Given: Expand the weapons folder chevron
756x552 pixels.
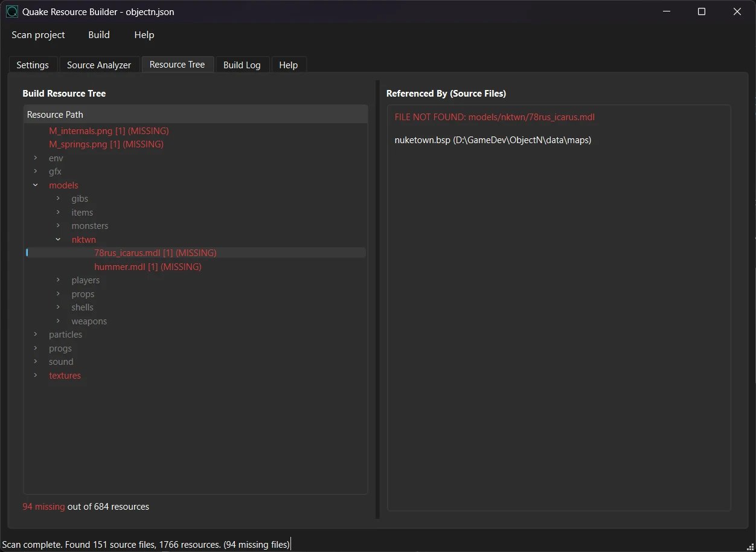Looking at the screenshot, I should (58, 321).
